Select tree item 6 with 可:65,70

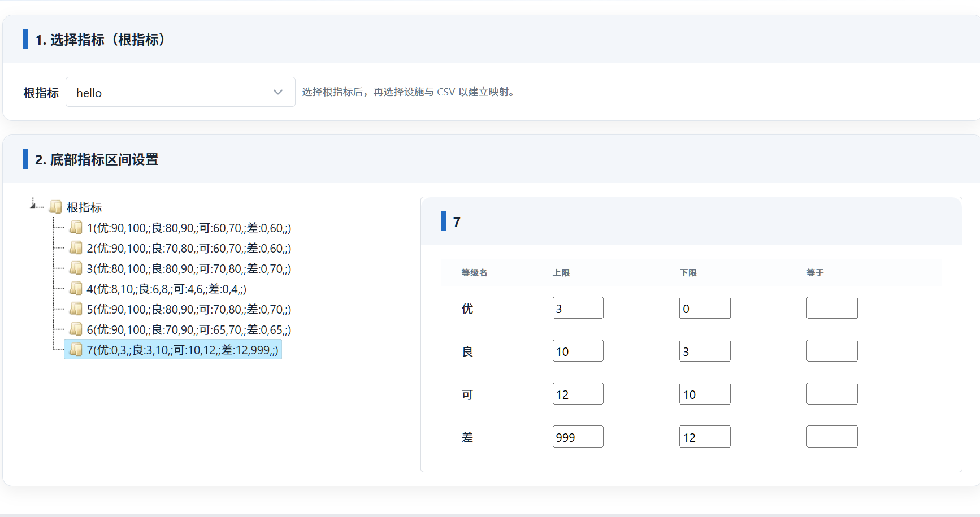[x=189, y=330]
